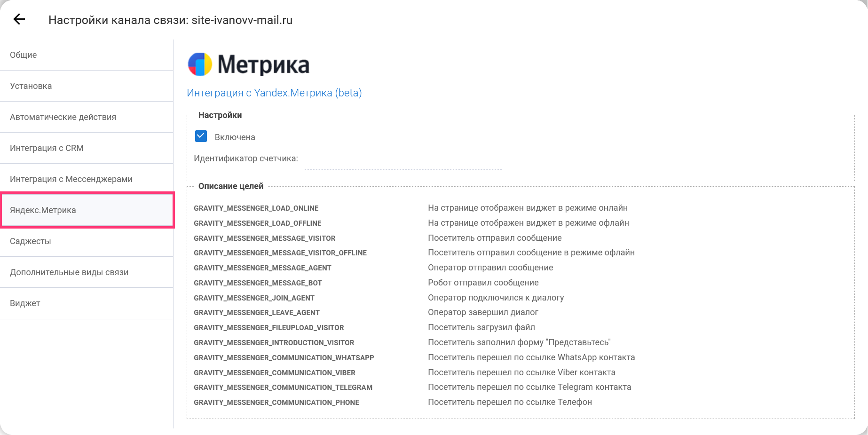Viewport: 868px width, 435px height.
Task: Open Дополнительные виды связи
Action: pos(69,272)
